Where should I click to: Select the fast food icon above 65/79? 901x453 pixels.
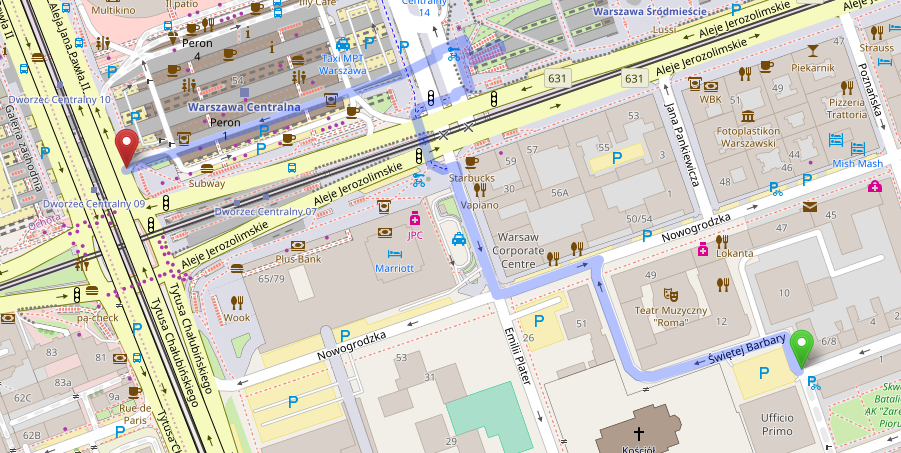coord(237,268)
